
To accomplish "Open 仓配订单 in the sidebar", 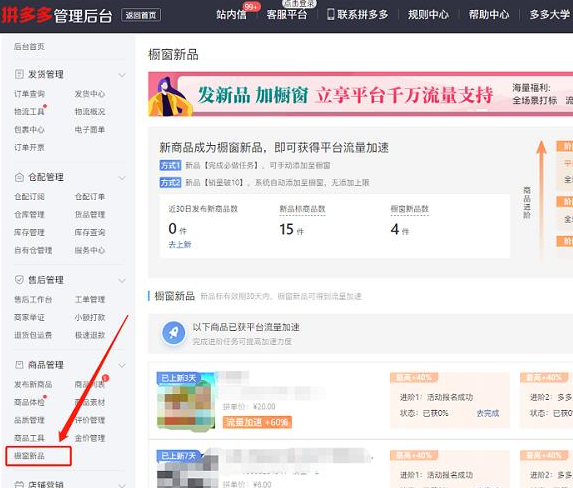I will (x=90, y=197).
